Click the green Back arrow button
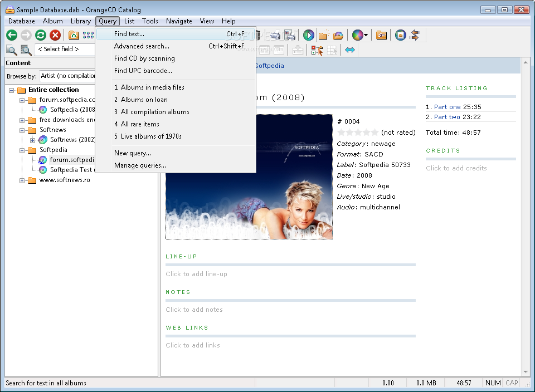The width and height of the screenshot is (535, 392). 12,35
